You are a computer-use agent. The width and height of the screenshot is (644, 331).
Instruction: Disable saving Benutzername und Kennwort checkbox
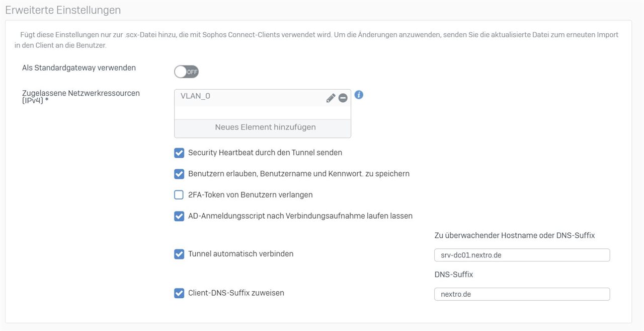(x=179, y=174)
